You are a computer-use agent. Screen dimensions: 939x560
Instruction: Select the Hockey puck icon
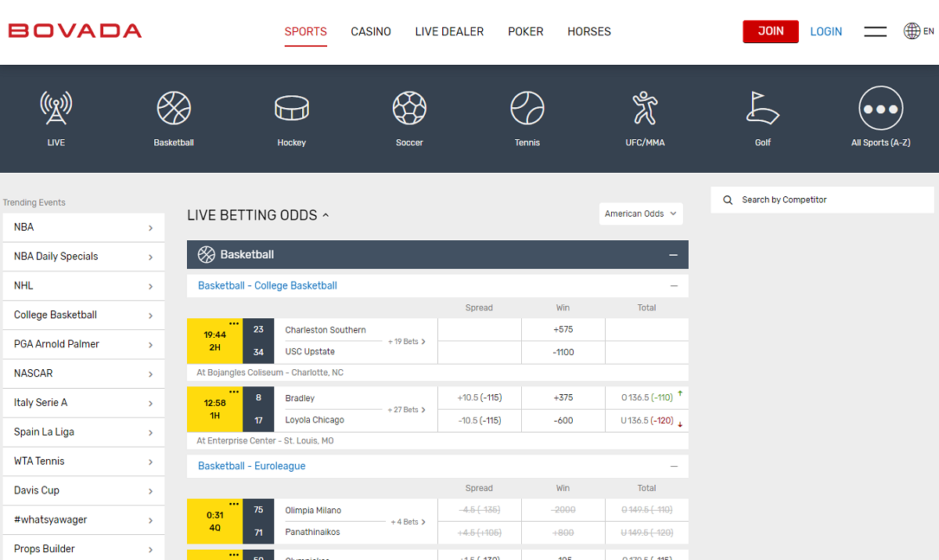click(292, 108)
